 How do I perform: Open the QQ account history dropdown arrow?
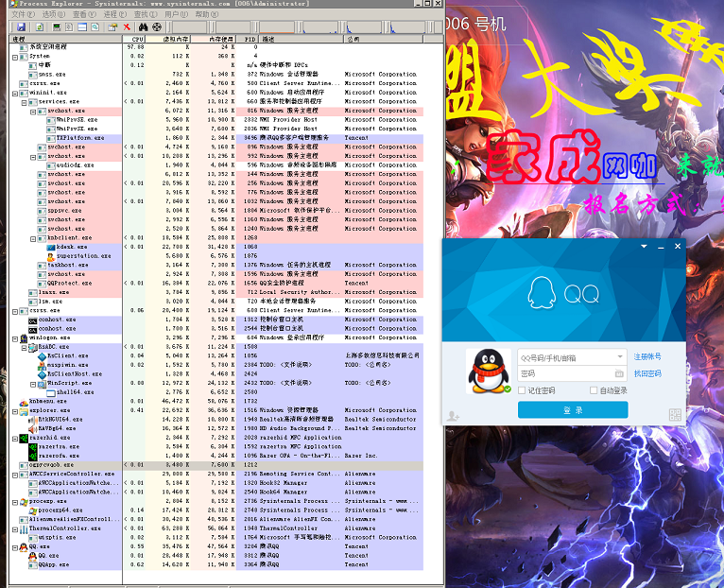pos(620,357)
